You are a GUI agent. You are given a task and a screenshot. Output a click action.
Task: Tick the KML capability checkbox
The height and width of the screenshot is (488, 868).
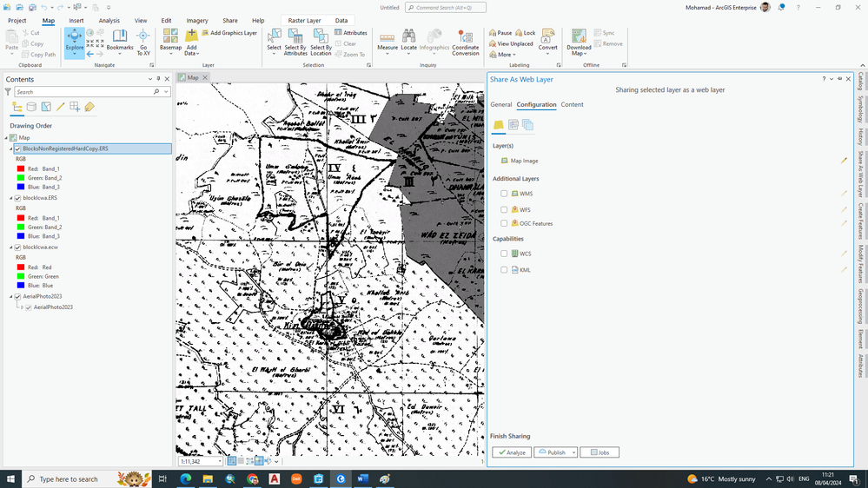(504, 270)
